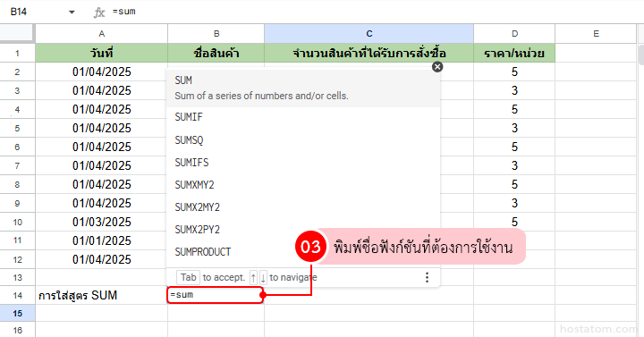Select row 15 header
The width and height of the screenshot is (644, 337).
click(17, 314)
